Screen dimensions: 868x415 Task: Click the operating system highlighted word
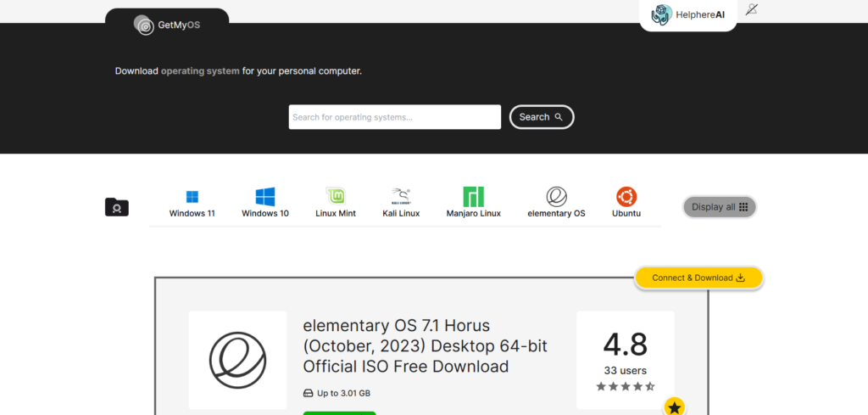[x=200, y=71]
